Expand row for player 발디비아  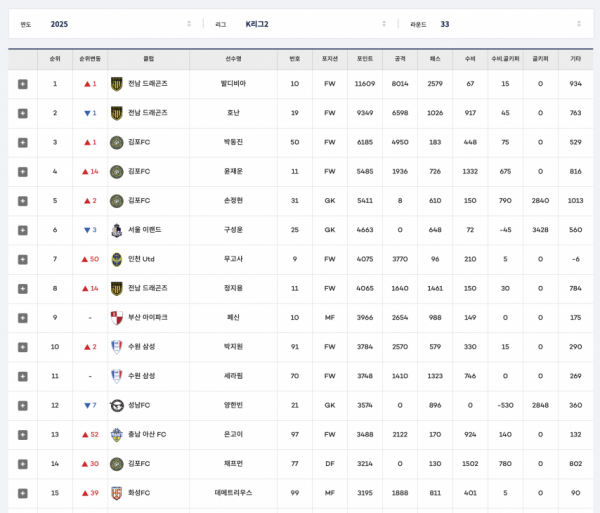22,84
